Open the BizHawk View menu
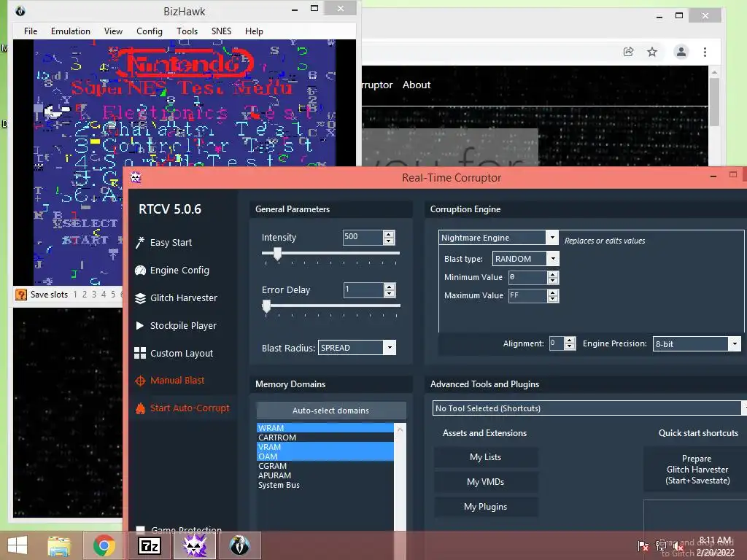 tap(113, 31)
